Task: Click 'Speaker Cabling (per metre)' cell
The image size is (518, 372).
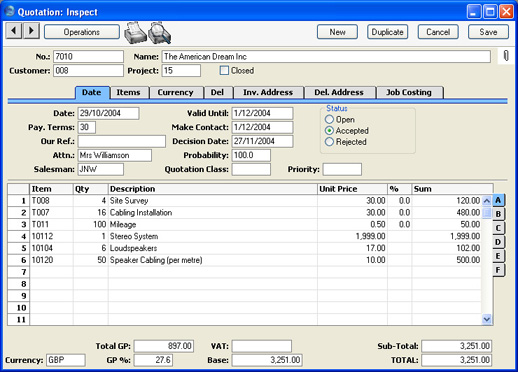Action: (x=212, y=260)
